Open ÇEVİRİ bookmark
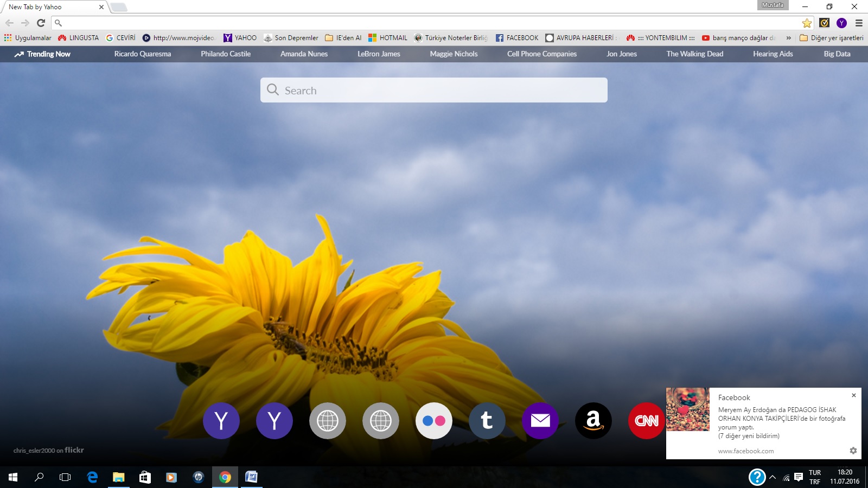This screenshot has width=868, height=488. [120, 38]
